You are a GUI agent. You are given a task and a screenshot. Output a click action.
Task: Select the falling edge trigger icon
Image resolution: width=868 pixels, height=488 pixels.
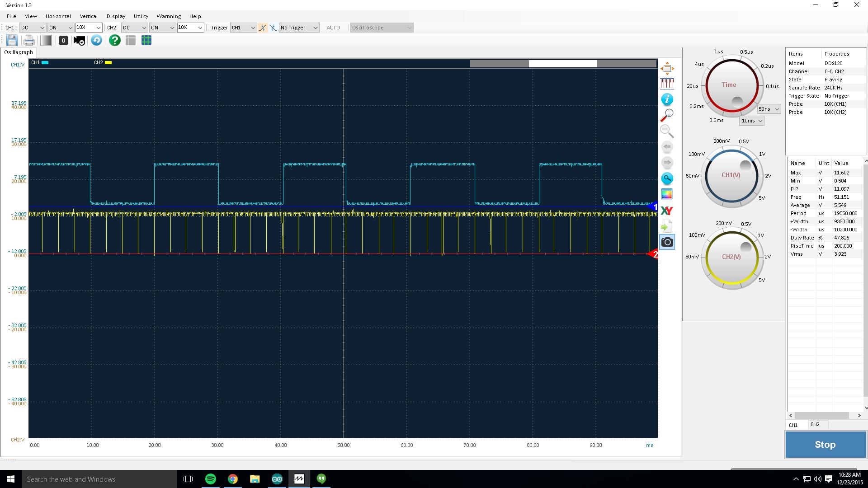point(273,28)
